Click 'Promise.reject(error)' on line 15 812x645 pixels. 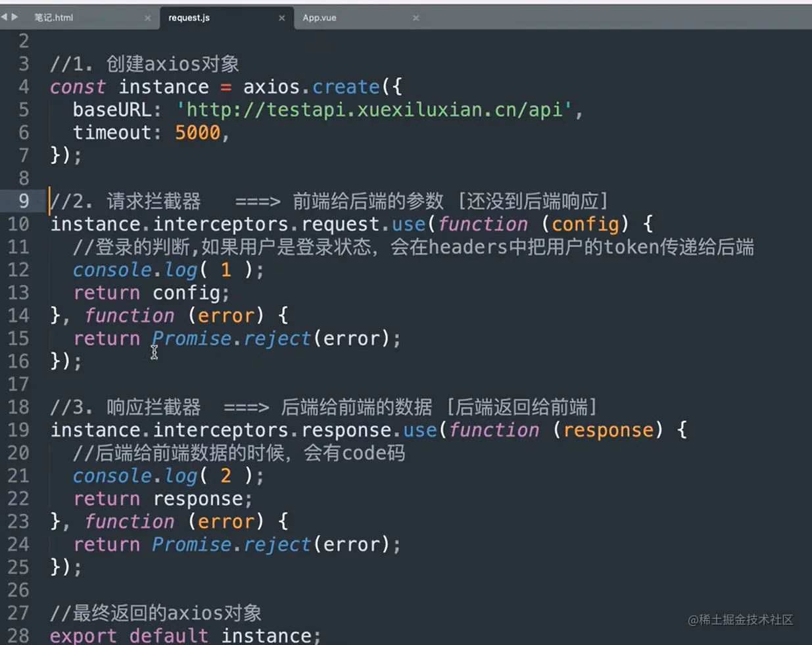point(272,339)
